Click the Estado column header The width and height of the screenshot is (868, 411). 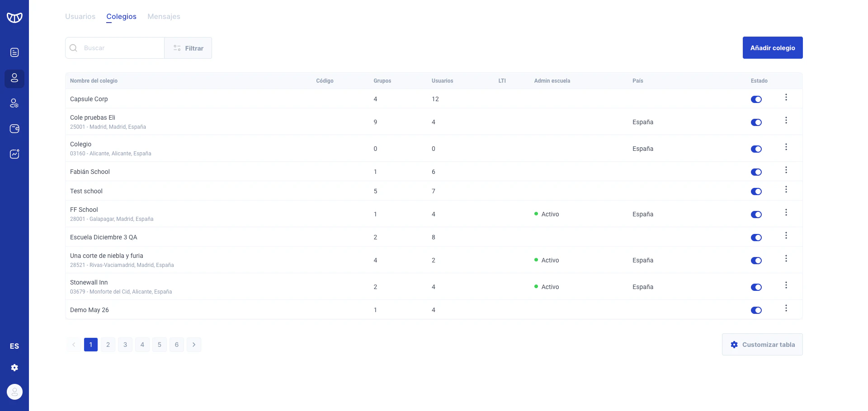[759, 81]
